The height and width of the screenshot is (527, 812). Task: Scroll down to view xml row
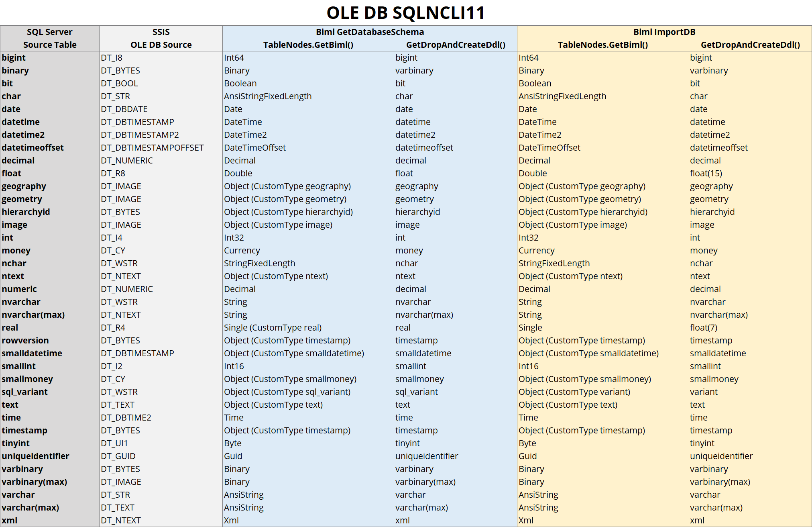(x=18, y=518)
